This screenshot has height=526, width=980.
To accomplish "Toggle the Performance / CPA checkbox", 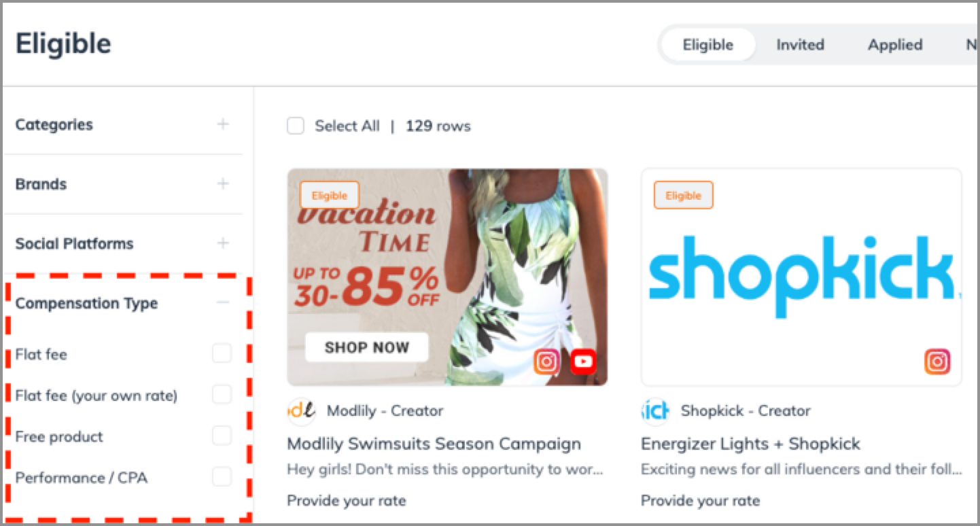I will click(222, 477).
